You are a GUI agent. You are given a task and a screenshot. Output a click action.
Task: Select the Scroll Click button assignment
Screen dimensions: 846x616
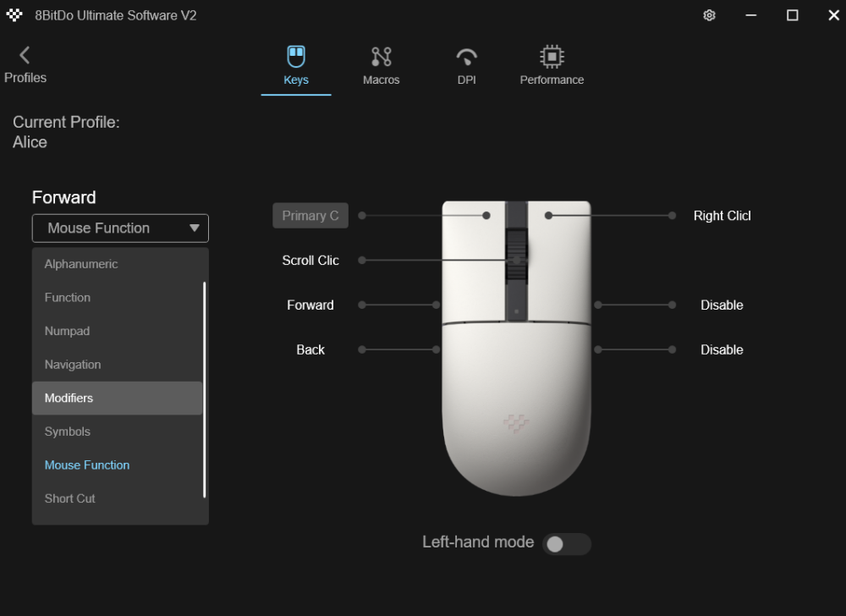point(310,261)
